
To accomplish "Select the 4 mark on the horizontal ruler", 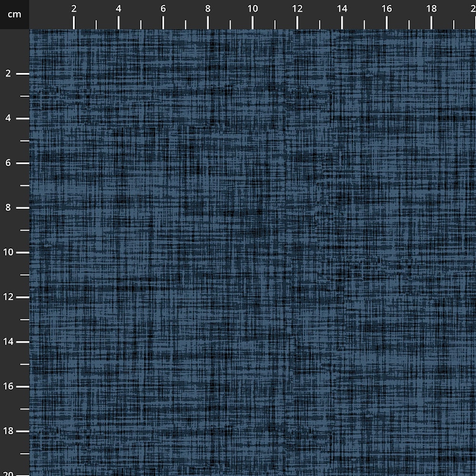I will (x=119, y=9).
